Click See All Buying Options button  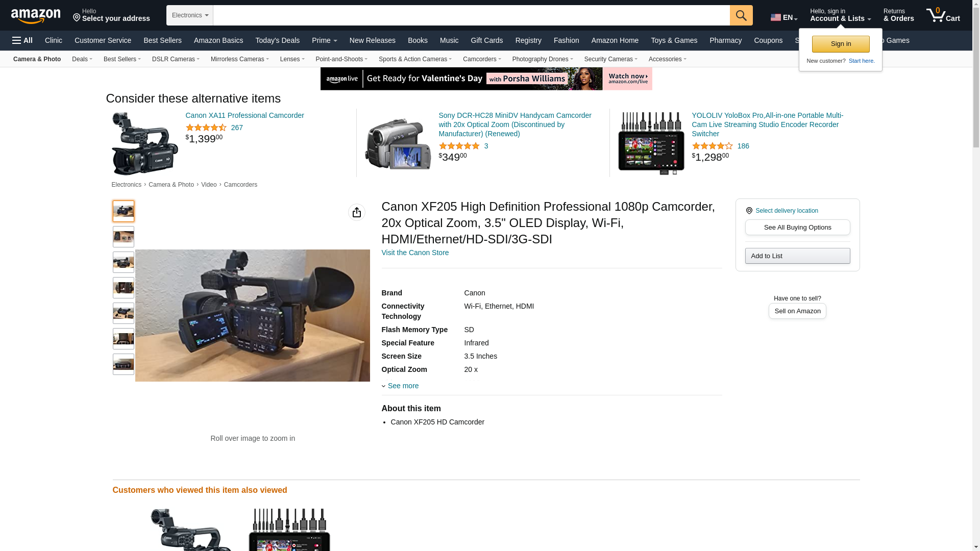coord(797,228)
